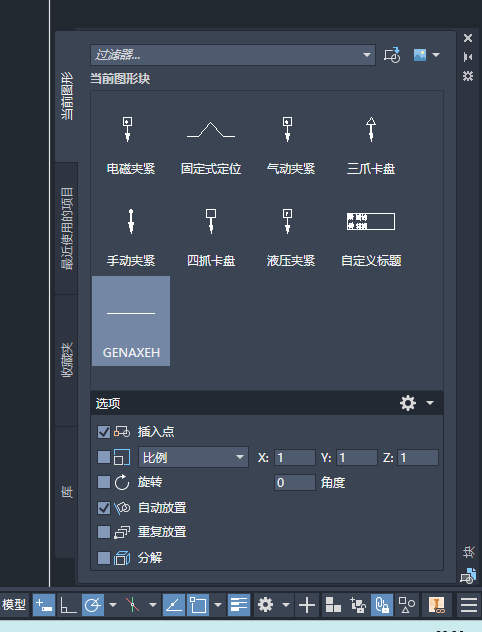Click the orange icon in status bar
The height and width of the screenshot is (632, 482).
tap(436, 605)
